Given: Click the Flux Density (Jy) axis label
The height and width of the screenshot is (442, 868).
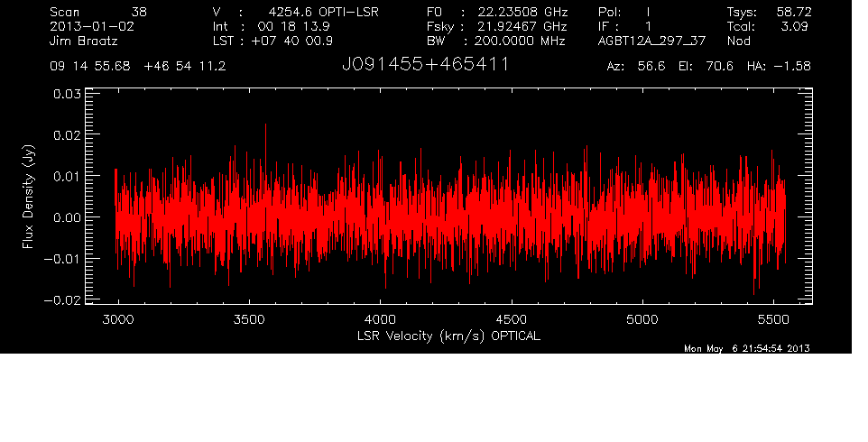Looking at the screenshot, I should 28,197.
